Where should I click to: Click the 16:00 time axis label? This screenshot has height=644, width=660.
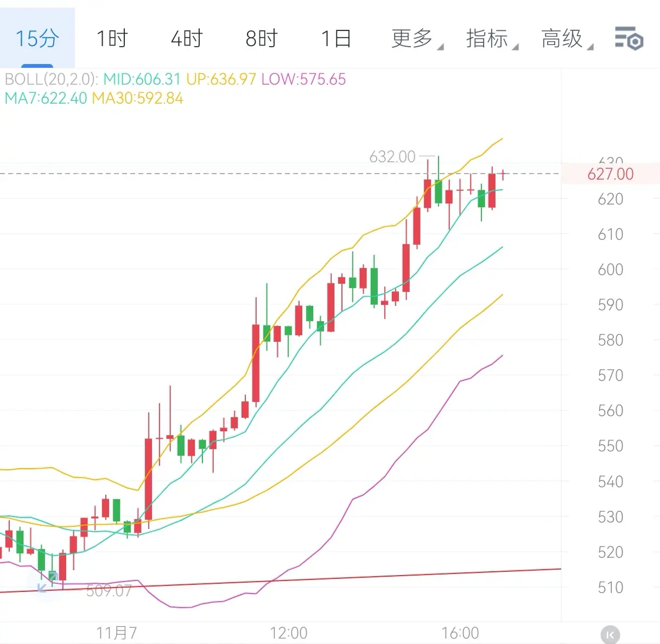pyautogui.click(x=460, y=633)
